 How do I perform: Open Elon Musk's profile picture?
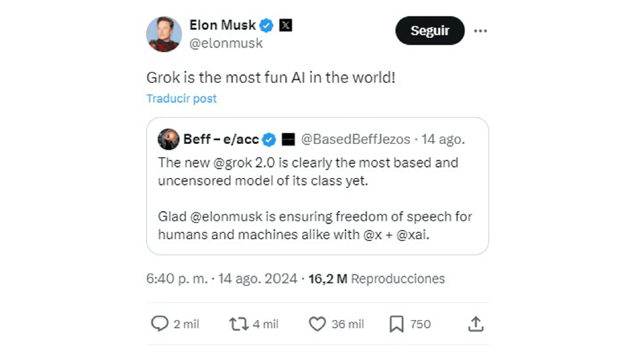pyautogui.click(x=164, y=34)
